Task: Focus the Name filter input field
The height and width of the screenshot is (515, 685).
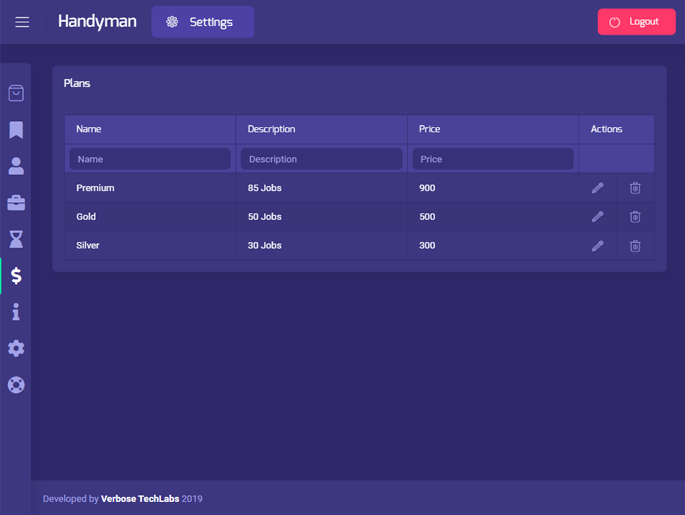Action: (150, 159)
